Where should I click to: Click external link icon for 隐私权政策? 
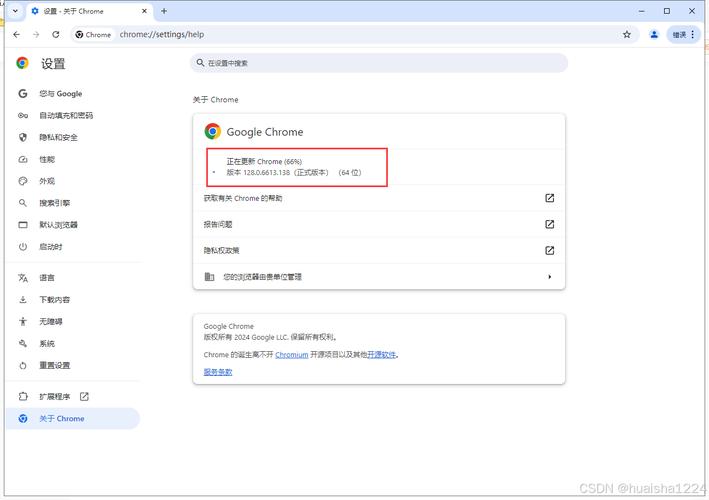pyautogui.click(x=549, y=250)
